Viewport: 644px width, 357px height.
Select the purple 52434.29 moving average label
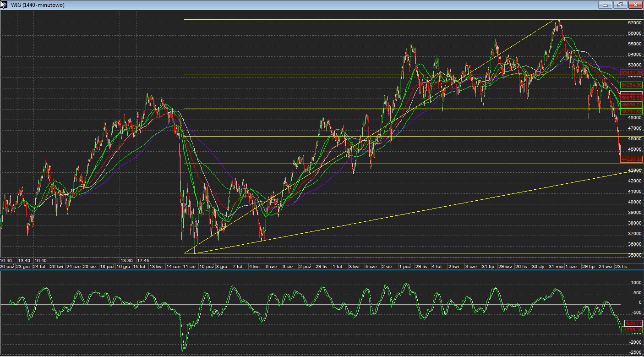pos(632,73)
